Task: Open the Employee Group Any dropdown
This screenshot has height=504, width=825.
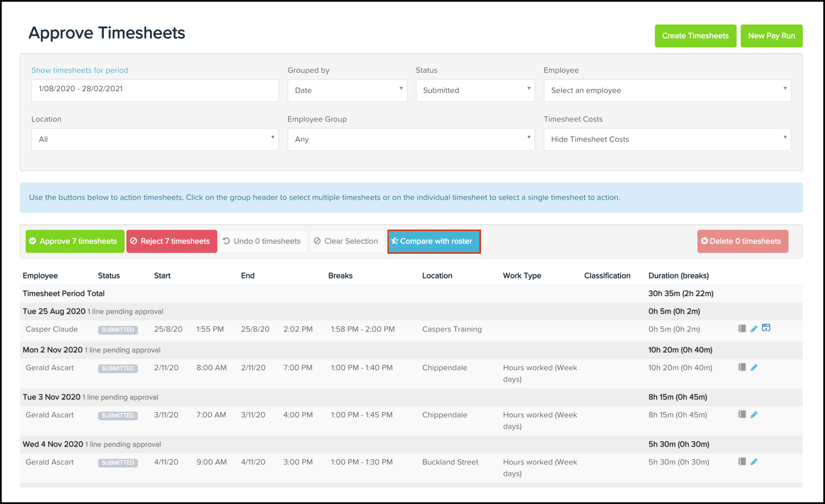Action: (x=411, y=139)
